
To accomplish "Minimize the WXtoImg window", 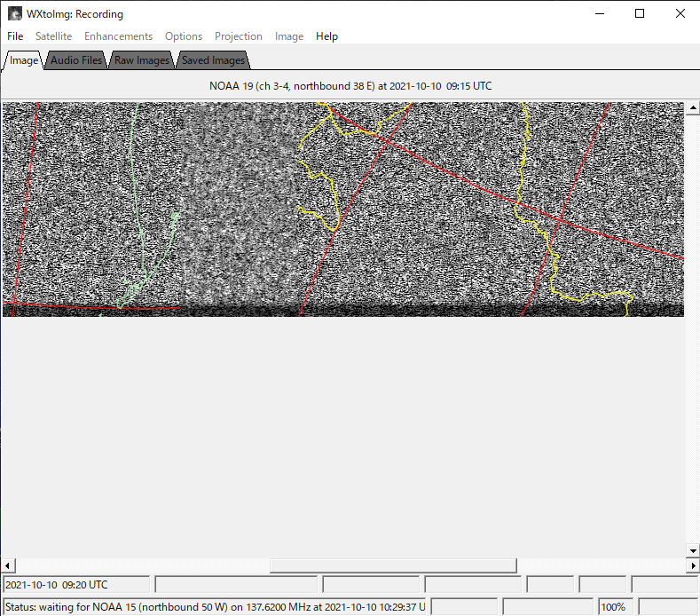I will point(598,14).
